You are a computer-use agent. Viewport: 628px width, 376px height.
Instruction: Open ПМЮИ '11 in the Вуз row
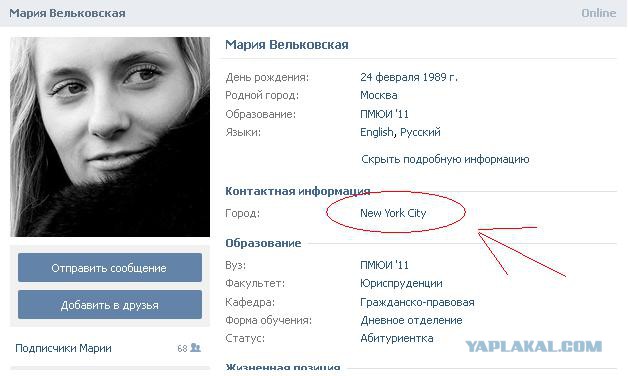[384, 265]
